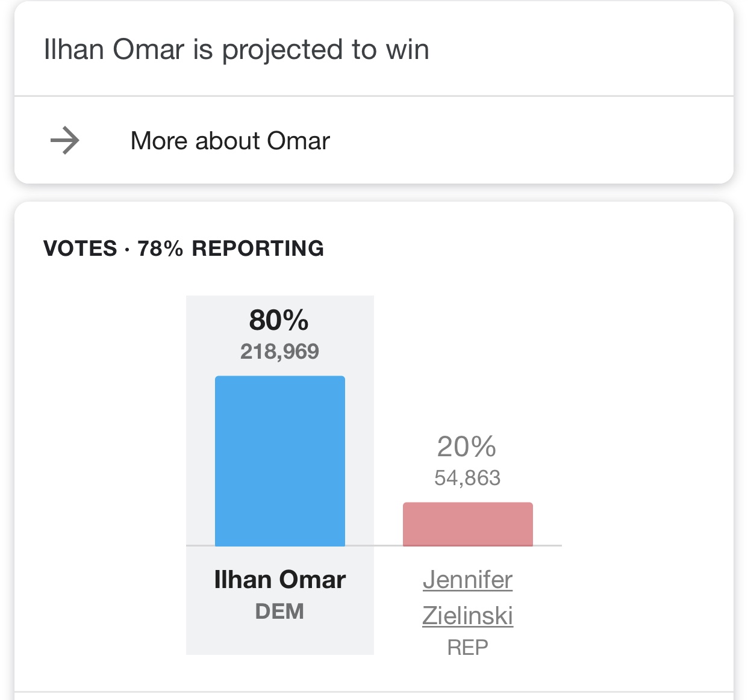The width and height of the screenshot is (748, 700).
Task: Click the 78% figure in the votes heading
Action: [x=160, y=249]
